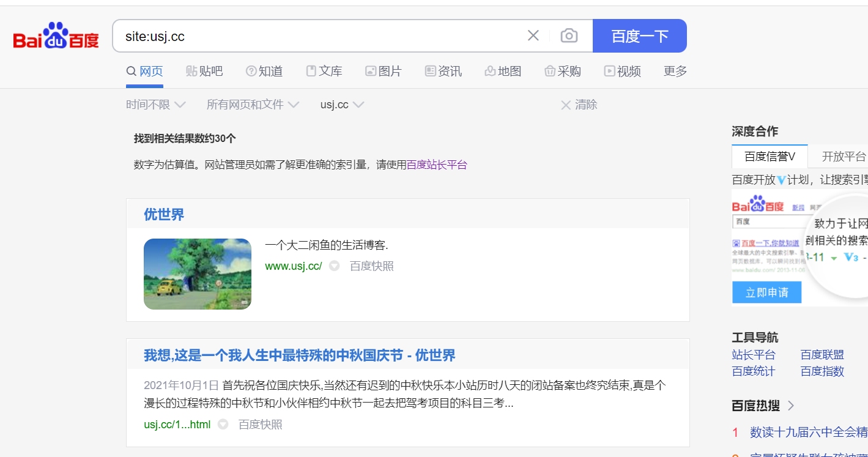Select the 视频 search tab
Image resolution: width=868 pixels, height=457 pixels.
622,72
